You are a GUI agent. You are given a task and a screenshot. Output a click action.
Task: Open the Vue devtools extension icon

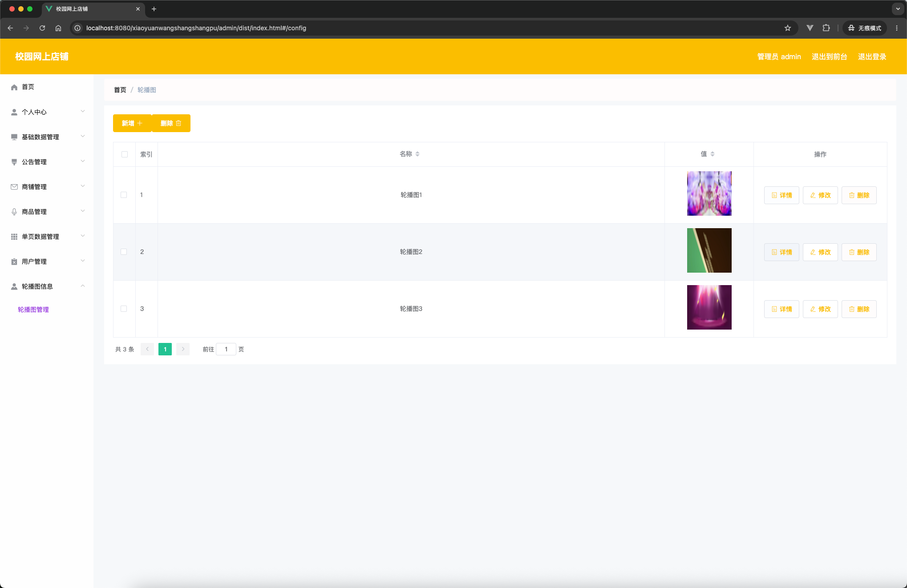pos(810,28)
